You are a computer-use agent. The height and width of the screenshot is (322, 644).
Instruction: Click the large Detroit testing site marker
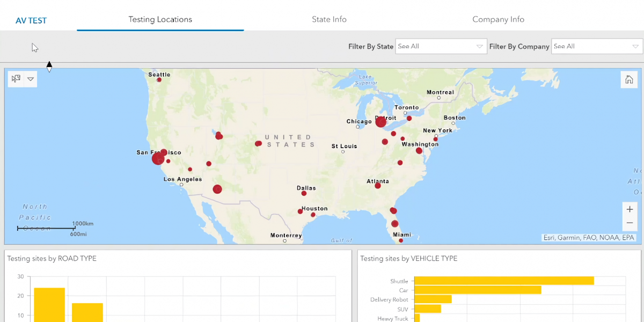tap(380, 122)
